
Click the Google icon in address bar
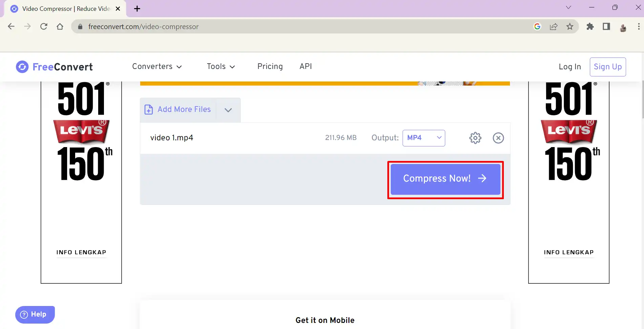[x=537, y=26]
